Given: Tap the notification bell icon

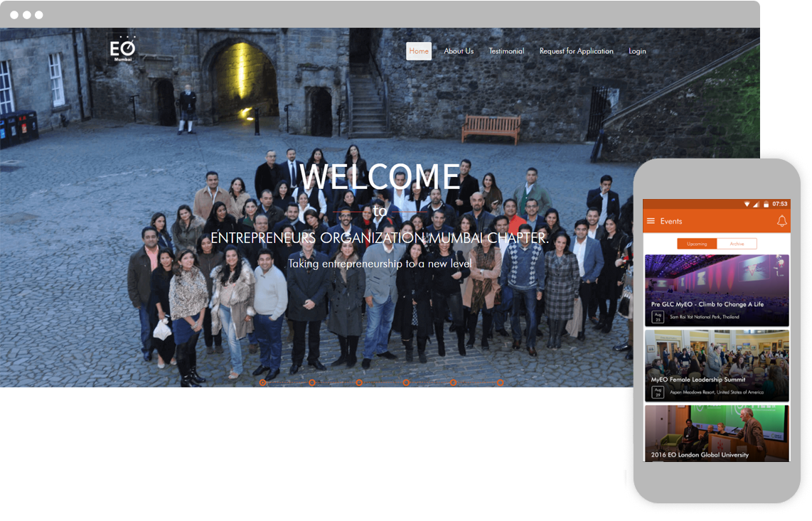Looking at the screenshot, I should coord(782,221).
